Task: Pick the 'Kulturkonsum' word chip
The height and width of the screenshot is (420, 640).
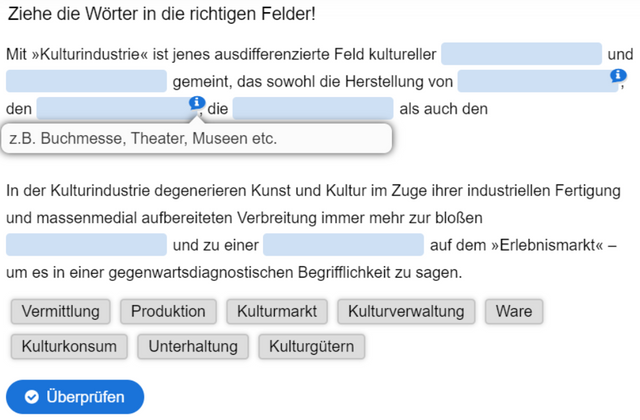Action: (x=69, y=347)
